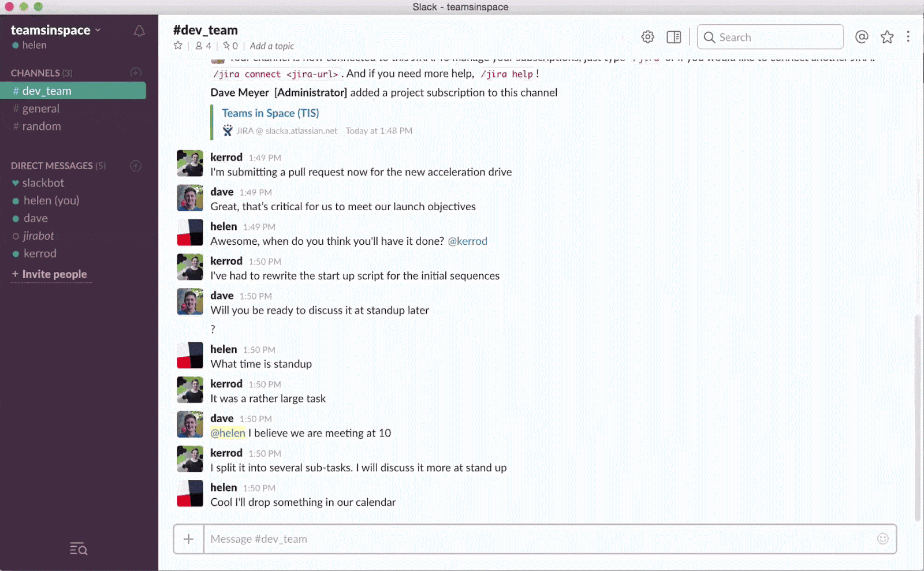924x571 pixels.
Task: Open the teamsinspace team menu dropdown
Action: click(55, 30)
